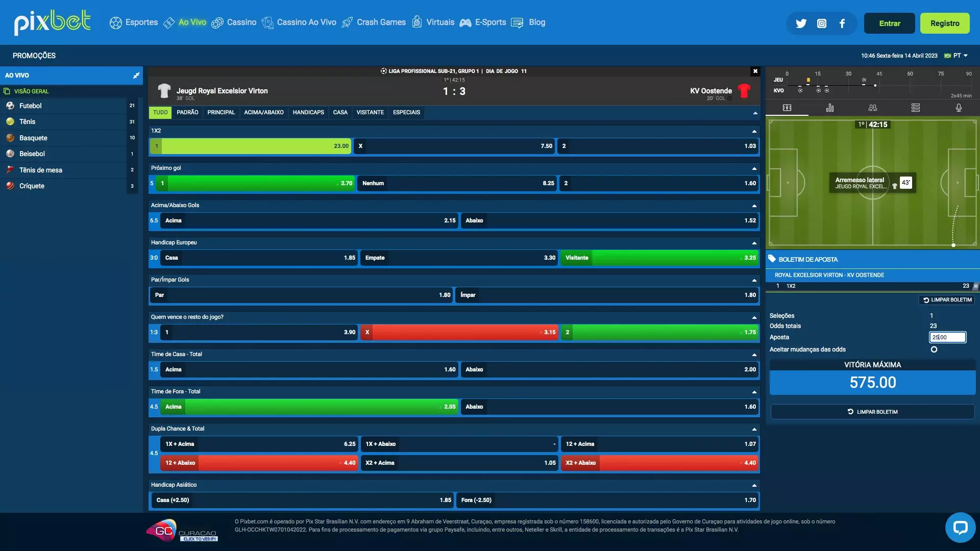Screen dimensions: 980x551
Task: Click the Aposta stake input field
Action: click(947, 337)
